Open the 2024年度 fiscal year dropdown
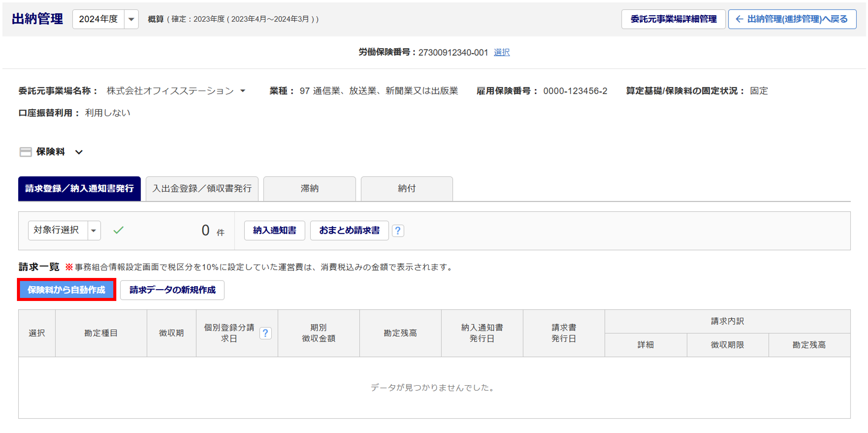868x433 pixels. coord(131,19)
